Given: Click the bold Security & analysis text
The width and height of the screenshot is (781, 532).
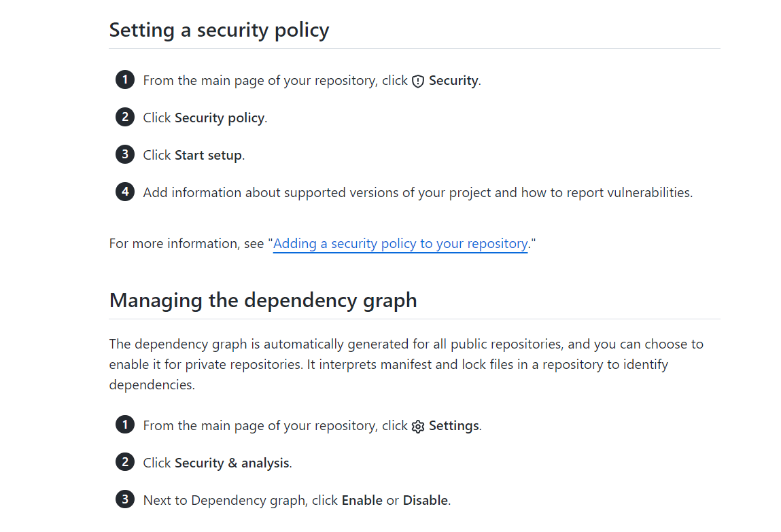Looking at the screenshot, I should coord(232,463).
